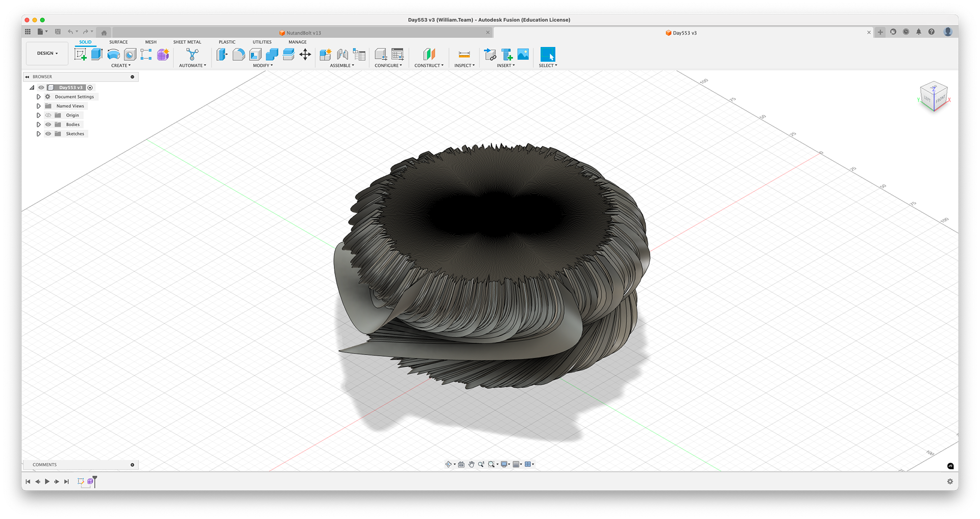This screenshot has width=980, height=519.
Task: Click the Form feature marker in timeline
Action: [90, 482]
